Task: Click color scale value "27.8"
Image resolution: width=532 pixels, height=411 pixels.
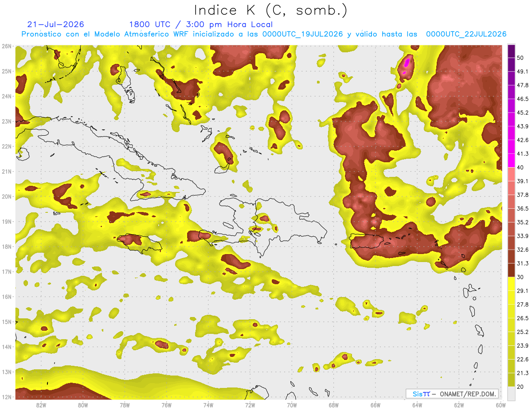Action: pyautogui.click(x=523, y=305)
